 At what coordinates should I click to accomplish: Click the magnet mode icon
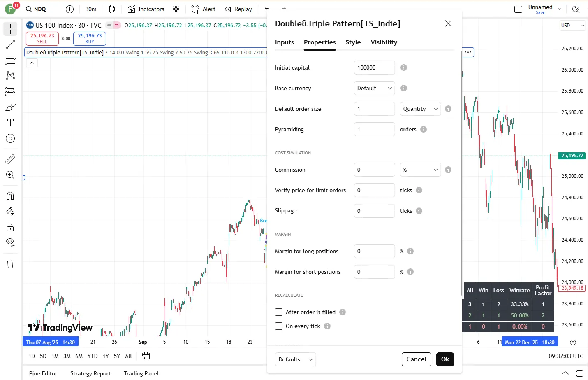(10, 196)
